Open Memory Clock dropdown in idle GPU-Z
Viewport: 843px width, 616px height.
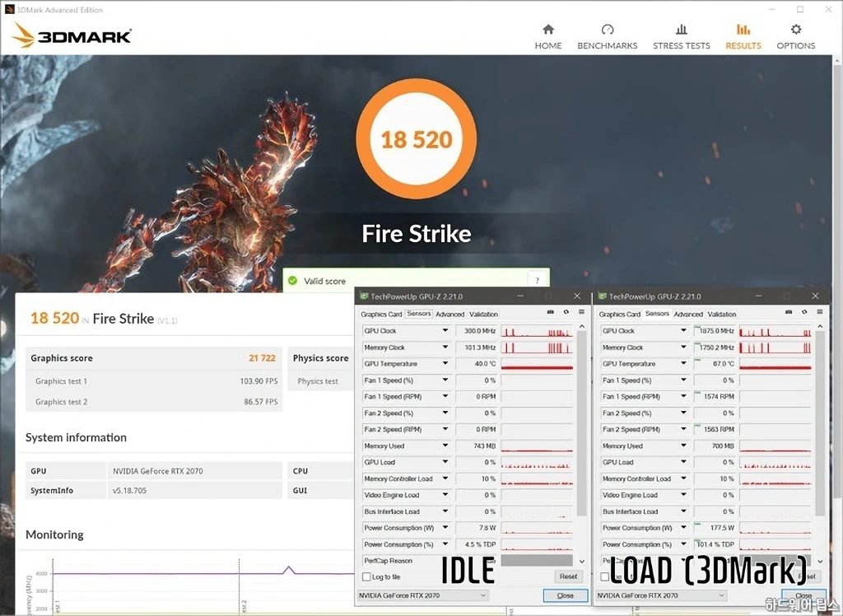pyautogui.click(x=445, y=348)
